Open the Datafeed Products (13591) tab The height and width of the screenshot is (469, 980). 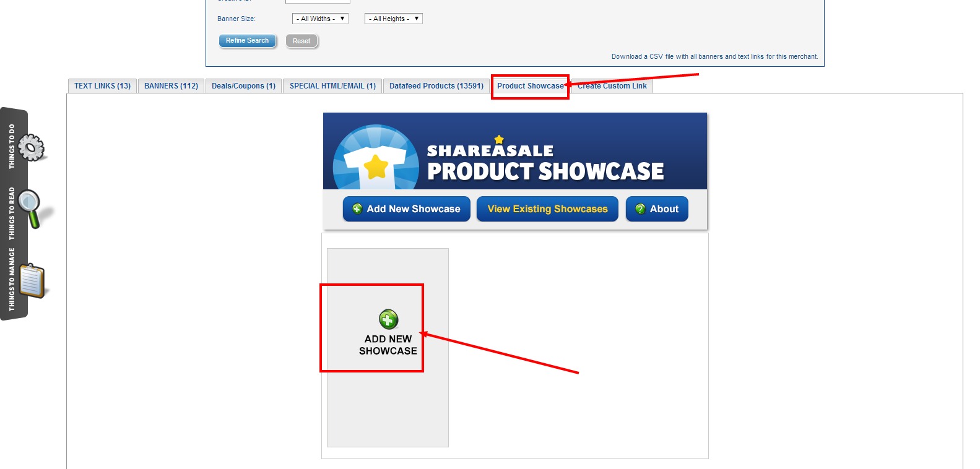tap(436, 86)
